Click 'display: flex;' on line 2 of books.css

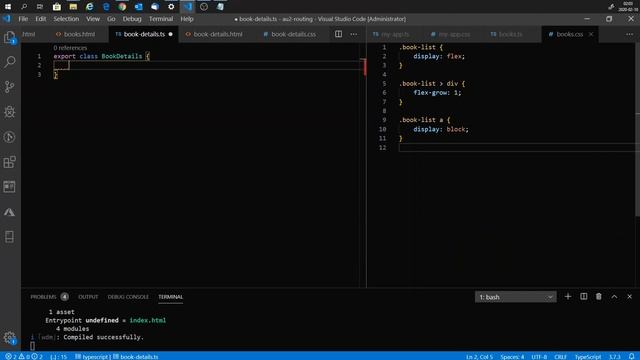tap(439, 56)
